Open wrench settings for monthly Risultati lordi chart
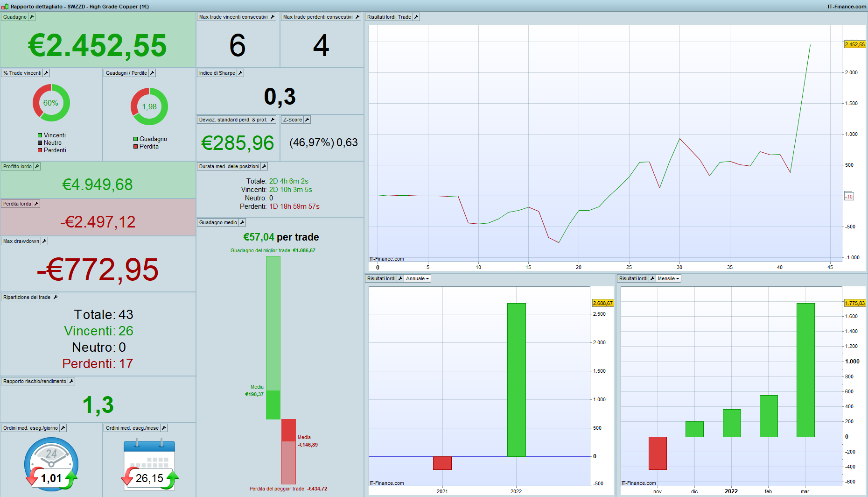868x497 pixels. (x=652, y=278)
